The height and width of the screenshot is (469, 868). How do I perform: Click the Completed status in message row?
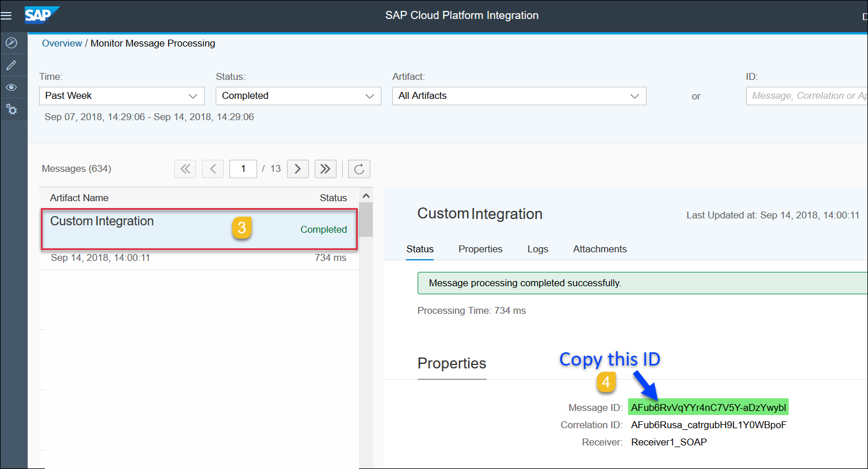click(324, 229)
